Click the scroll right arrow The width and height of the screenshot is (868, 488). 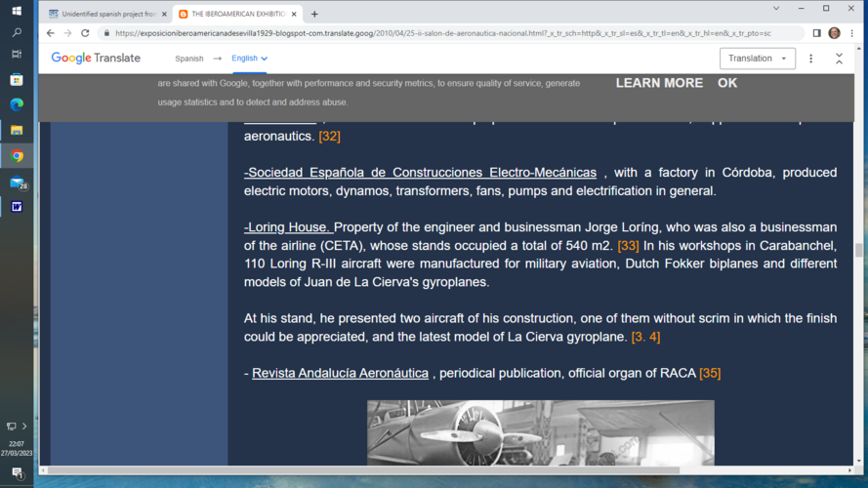click(849, 470)
